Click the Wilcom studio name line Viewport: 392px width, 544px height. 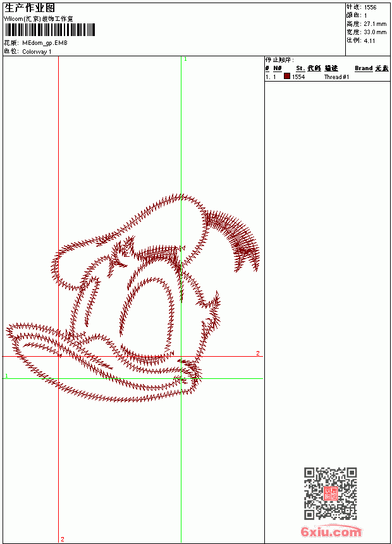[38, 19]
